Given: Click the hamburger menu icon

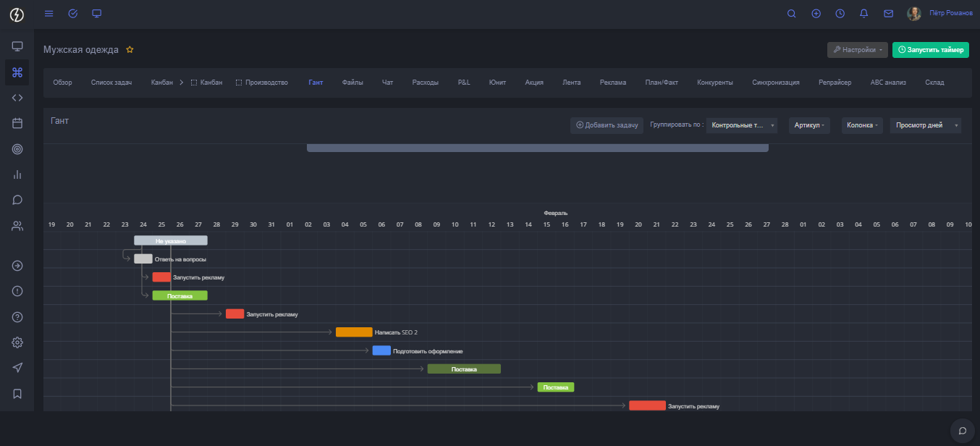Looking at the screenshot, I should (x=49, y=14).
